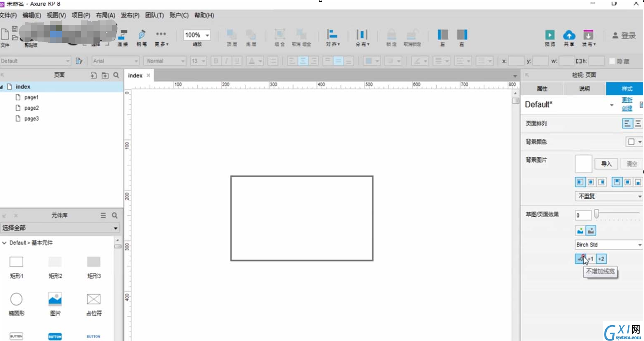Click the share cloud icon (共享)
The width and height of the screenshot is (644, 341).
[x=569, y=35]
